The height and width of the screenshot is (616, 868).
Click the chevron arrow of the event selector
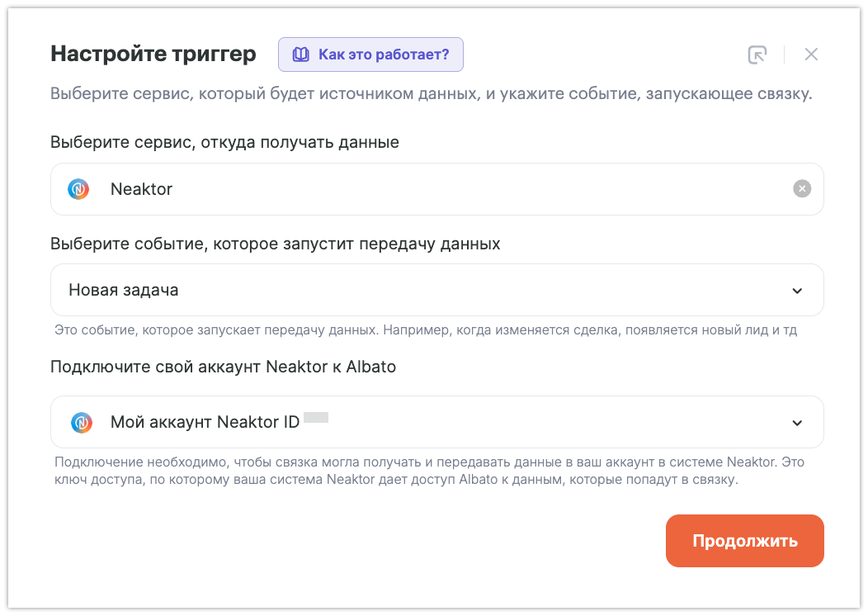797,291
